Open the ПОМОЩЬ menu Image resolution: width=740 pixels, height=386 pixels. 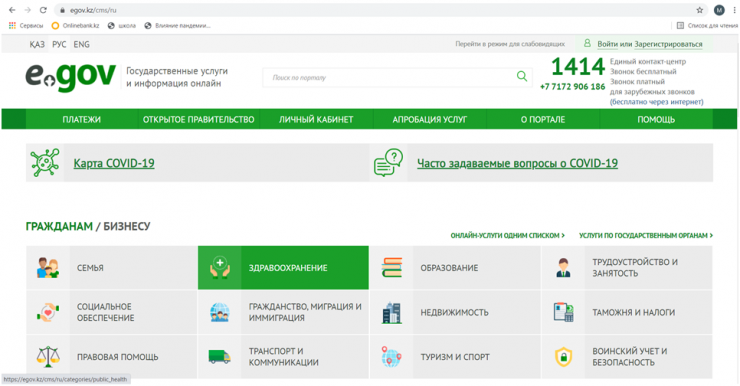pos(656,119)
